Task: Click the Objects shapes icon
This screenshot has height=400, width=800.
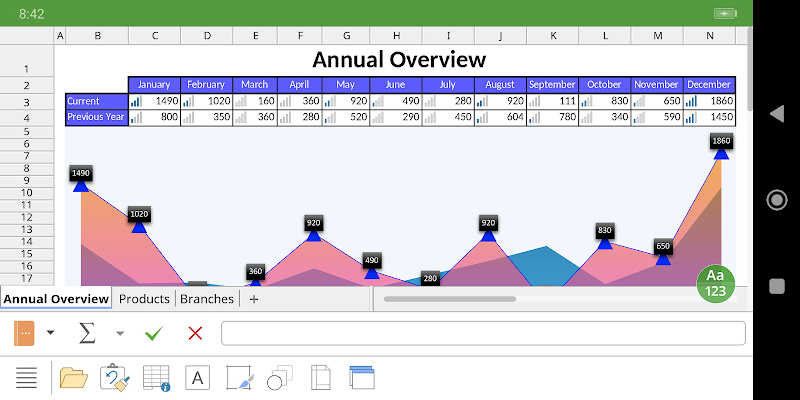Action: point(280,378)
